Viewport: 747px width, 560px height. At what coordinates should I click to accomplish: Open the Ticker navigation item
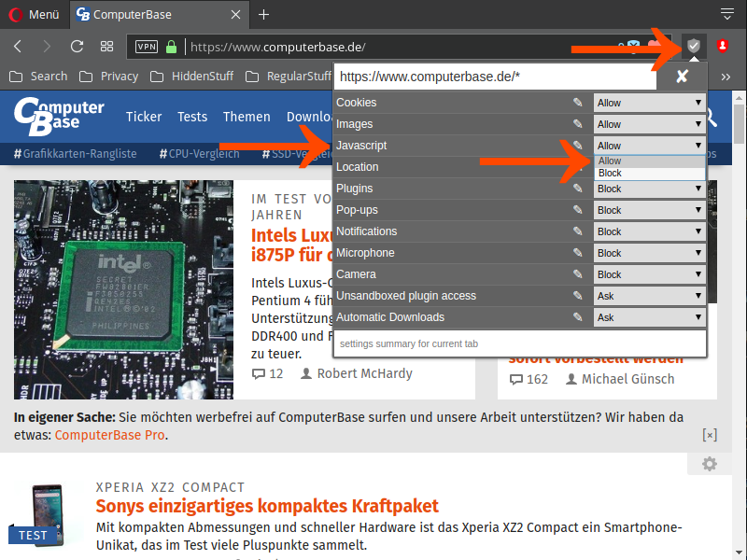tap(144, 117)
